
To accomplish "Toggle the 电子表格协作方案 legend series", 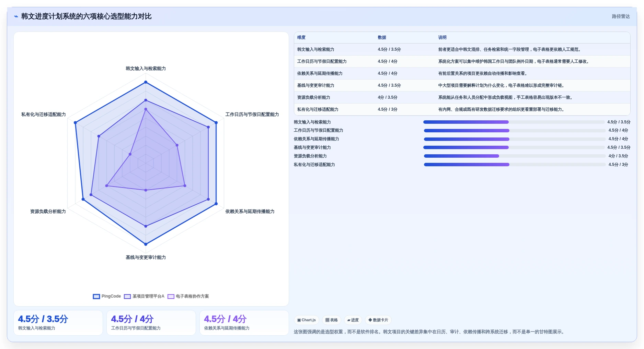I will point(188,296).
